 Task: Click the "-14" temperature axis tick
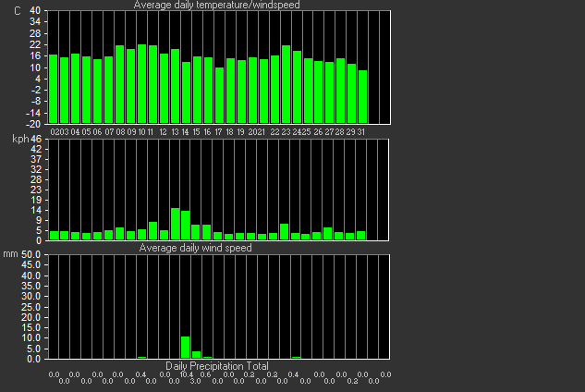33,113
